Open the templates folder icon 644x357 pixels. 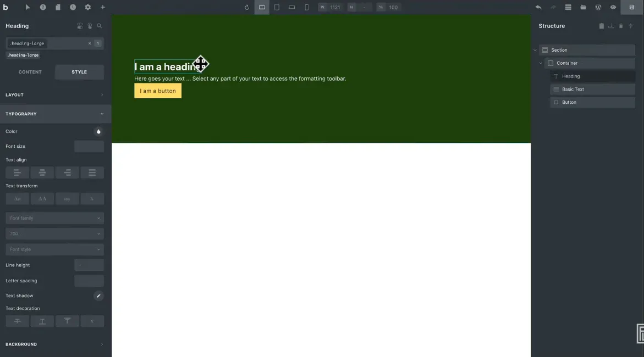(583, 7)
